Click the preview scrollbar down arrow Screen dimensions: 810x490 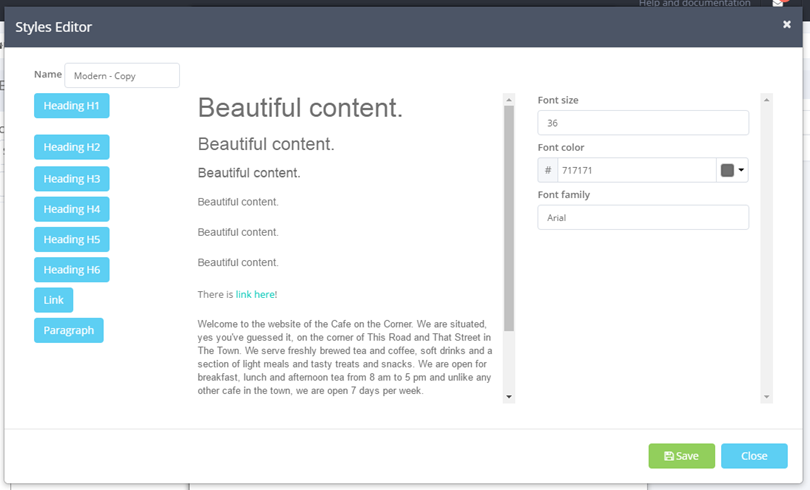pyautogui.click(x=509, y=397)
